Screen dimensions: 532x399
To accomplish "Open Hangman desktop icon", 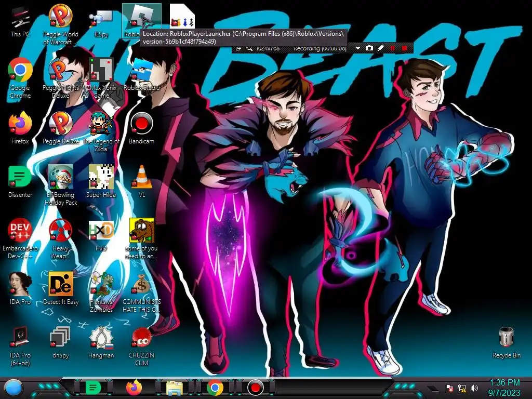I will 101,342.
